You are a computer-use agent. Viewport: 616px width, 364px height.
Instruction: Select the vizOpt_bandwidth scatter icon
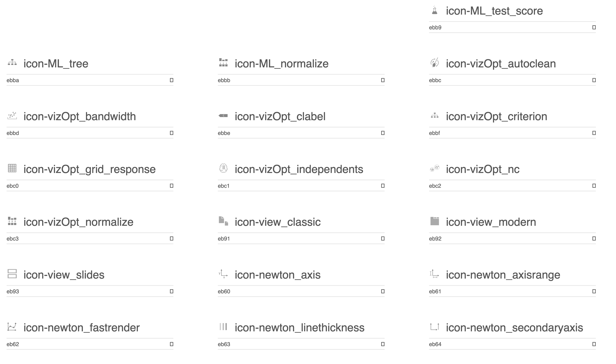click(x=12, y=115)
